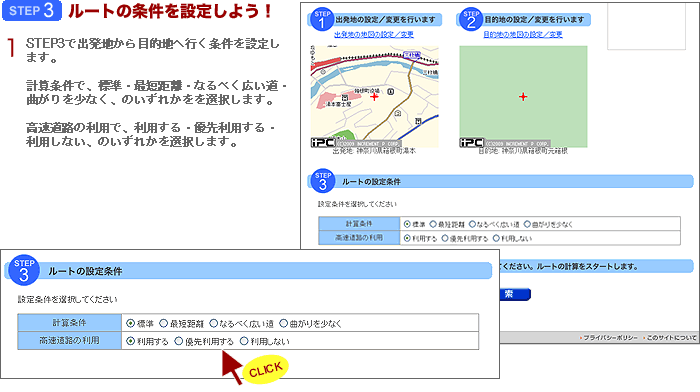Select 利用する radio in the enlarged 高速道路 row

(x=130, y=341)
